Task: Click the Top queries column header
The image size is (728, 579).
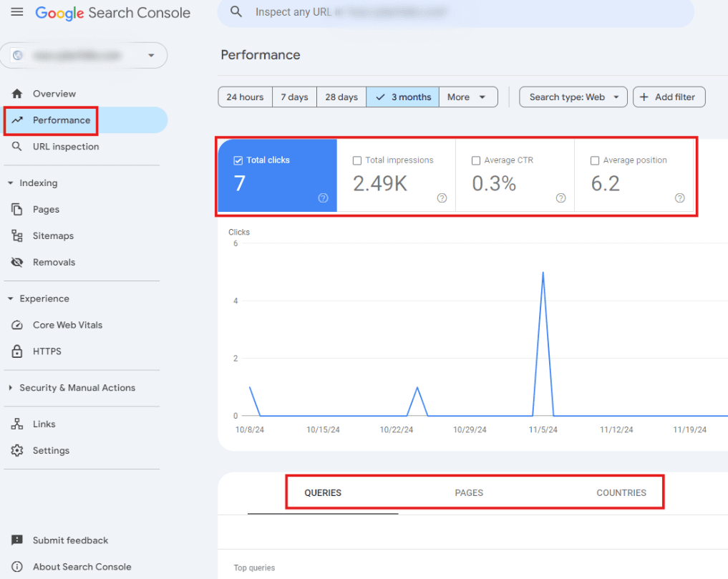Action: coord(254,568)
